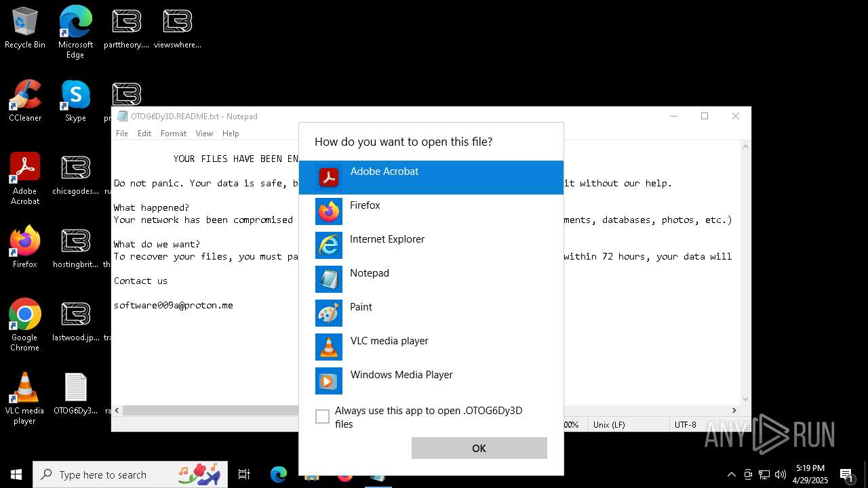The width and height of the screenshot is (868, 488).
Task: Open the notification center
Action: pos(847,474)
